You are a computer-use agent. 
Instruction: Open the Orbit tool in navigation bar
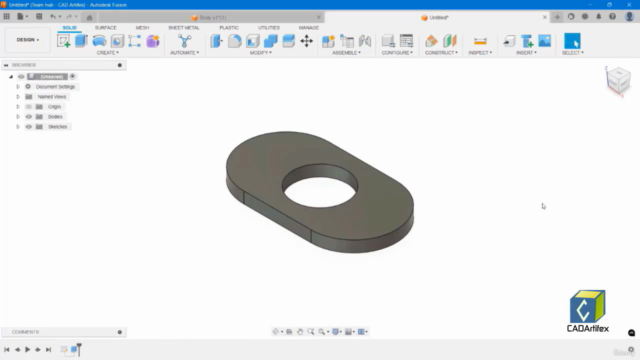(276, 332)
